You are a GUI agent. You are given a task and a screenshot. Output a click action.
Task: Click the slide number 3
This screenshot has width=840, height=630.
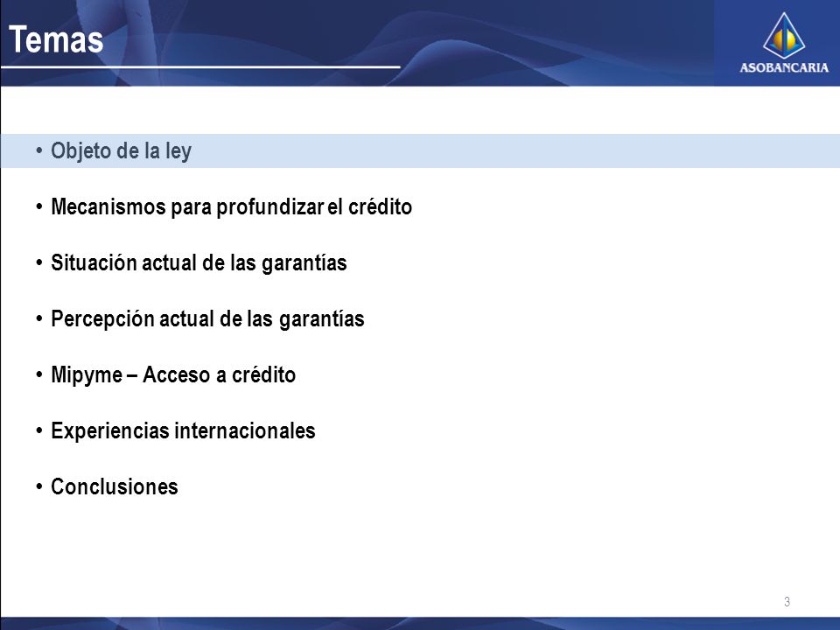(x=787, y=602)
